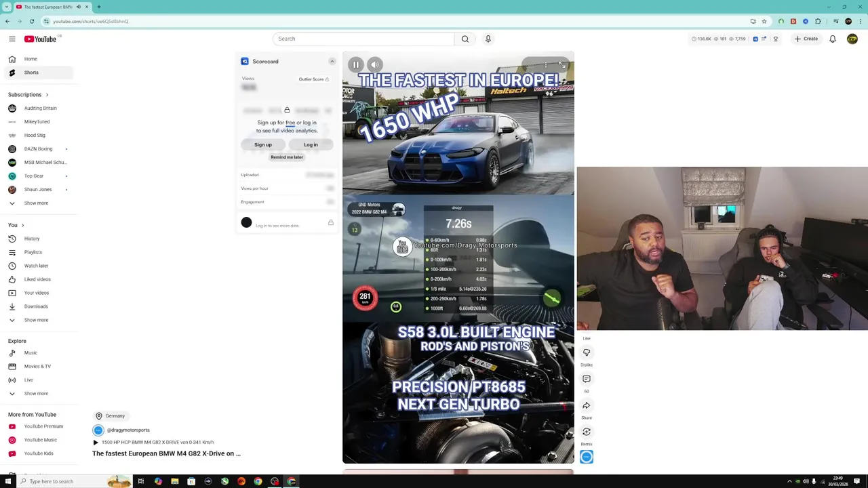
Task: Open the trophy icon in stats bar
Action: click(776, 39)
